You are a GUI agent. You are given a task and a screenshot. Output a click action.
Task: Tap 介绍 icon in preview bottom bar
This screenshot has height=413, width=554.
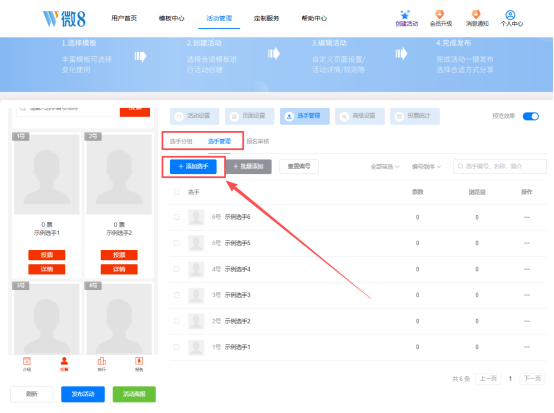point(27,361)
